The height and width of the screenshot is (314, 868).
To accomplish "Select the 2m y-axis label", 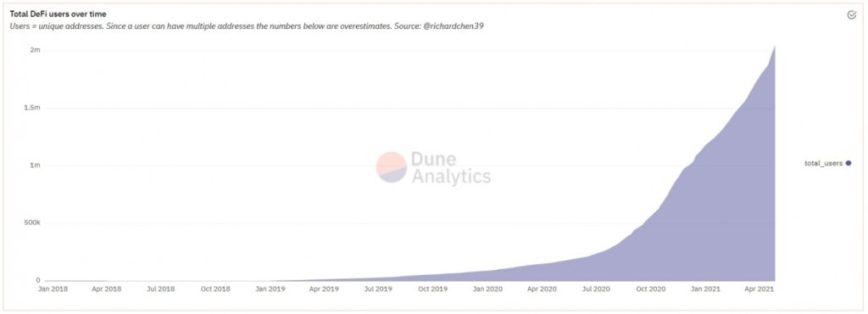I will [x=36, y=50].
